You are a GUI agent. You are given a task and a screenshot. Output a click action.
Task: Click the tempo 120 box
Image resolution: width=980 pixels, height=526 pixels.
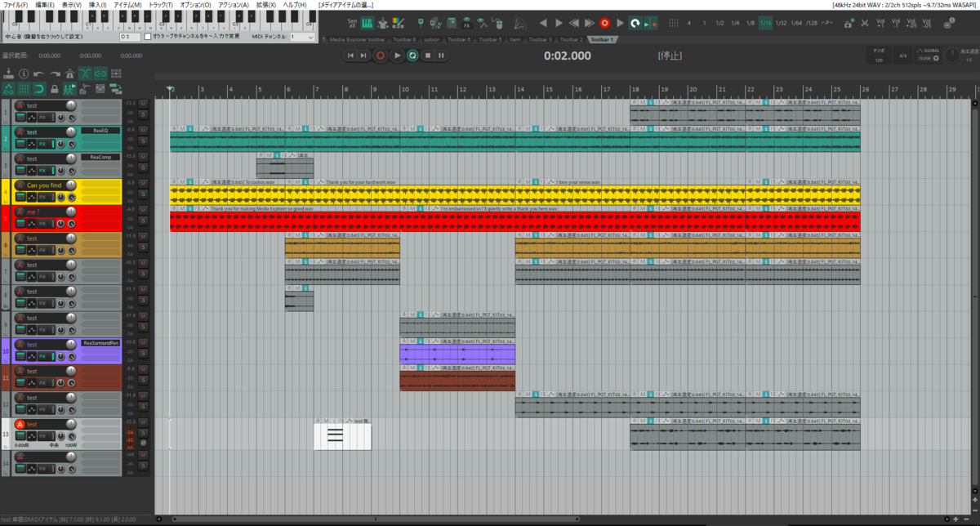click(x=879, y=56)
